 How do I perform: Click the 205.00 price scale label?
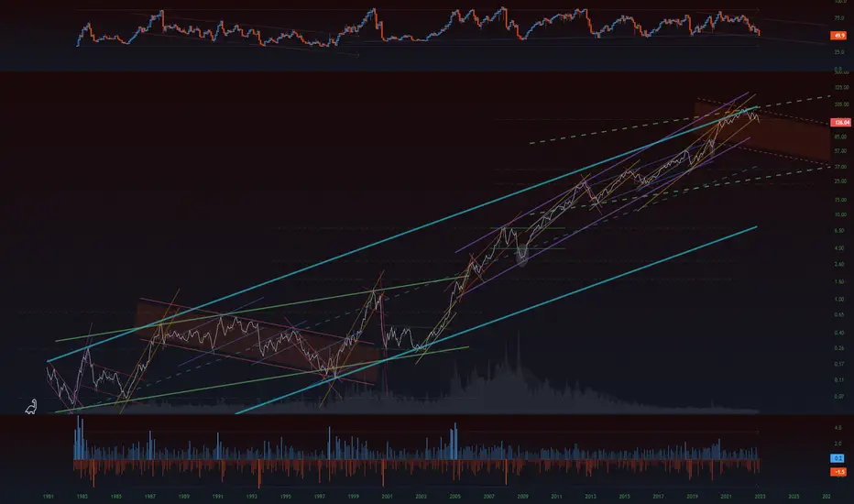pos(841,104)
